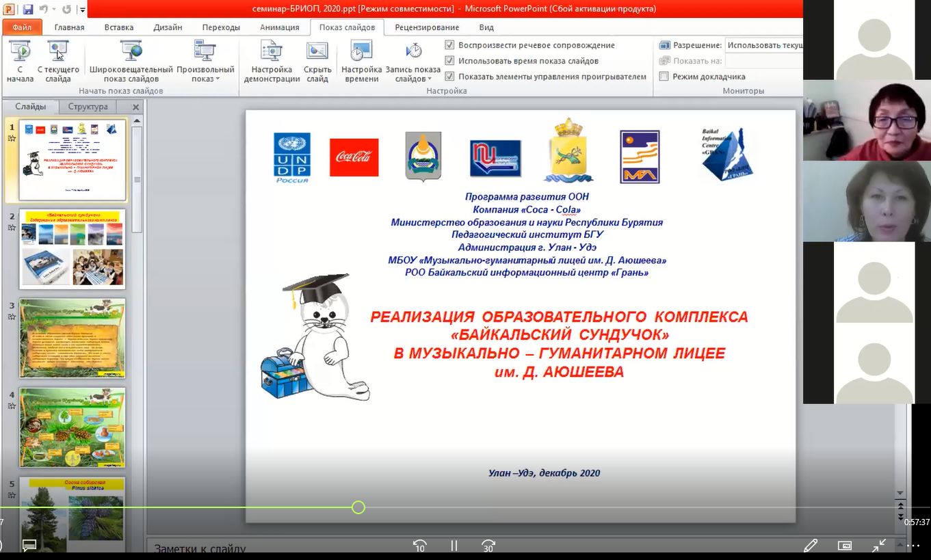Click the save icon in quick access toolbar
Screen dimensions: 931x560
click(28, 10)
